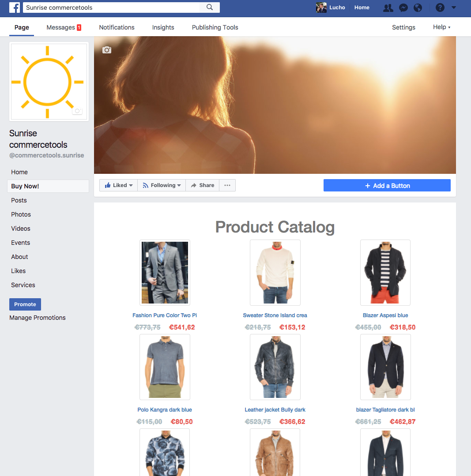Open globe notifications icon

(x=418, y=7)
